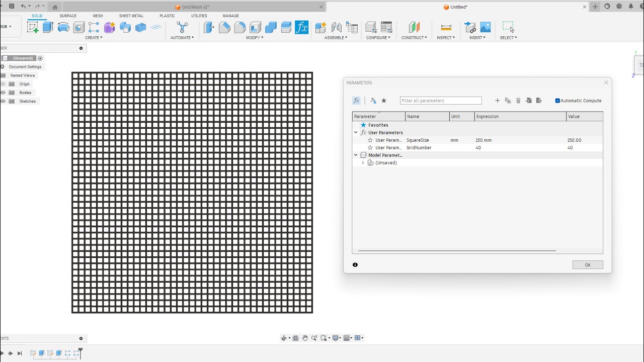
Task: Select the Hole tool
Action: (x=78, y=28)
